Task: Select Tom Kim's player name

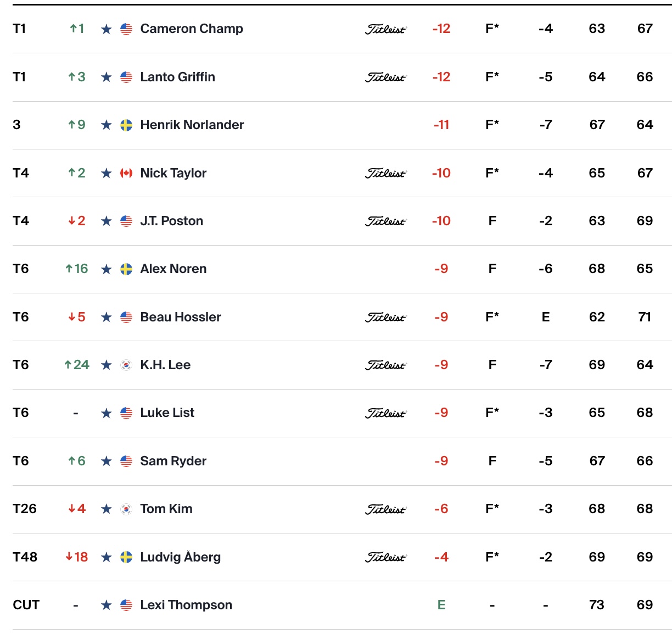Action: tap(166, 509)
